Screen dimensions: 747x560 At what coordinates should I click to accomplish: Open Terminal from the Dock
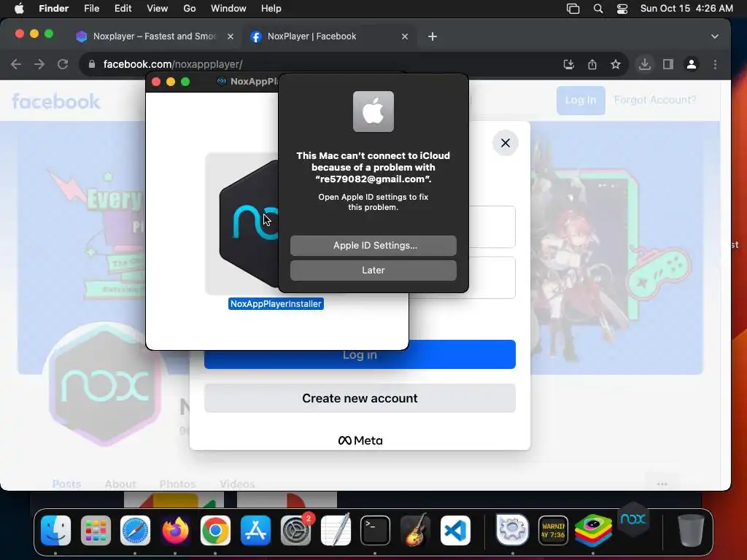click(x=376, y=530)
